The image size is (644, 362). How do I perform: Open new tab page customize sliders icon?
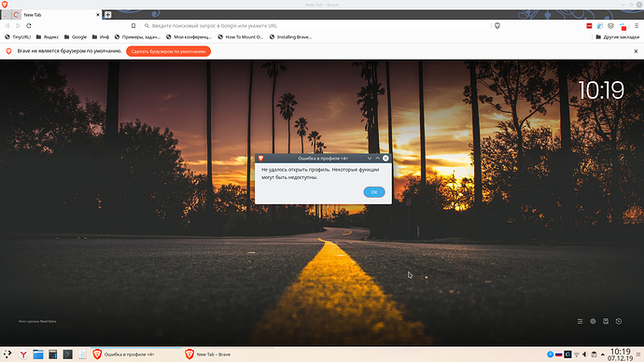[580, 321]
